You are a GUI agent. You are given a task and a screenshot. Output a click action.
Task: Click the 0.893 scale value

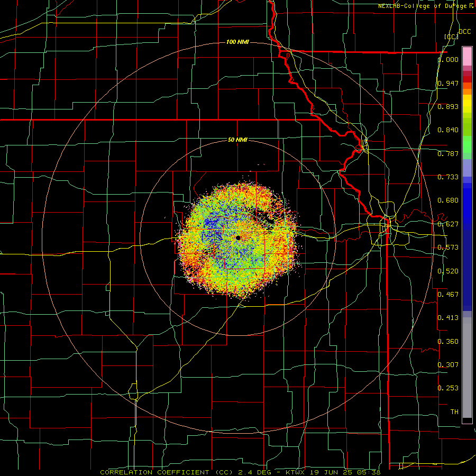(x=448, y=106)
